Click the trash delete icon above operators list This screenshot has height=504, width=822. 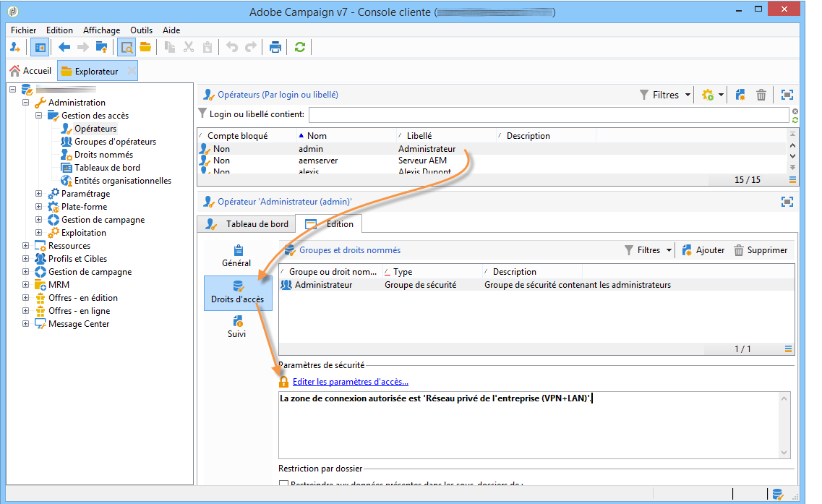coord(761,95)
